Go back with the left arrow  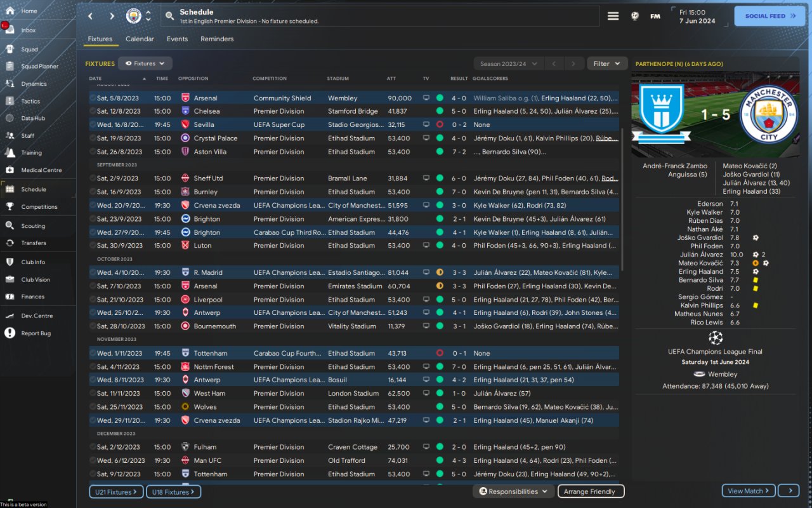tap(90, 16)
